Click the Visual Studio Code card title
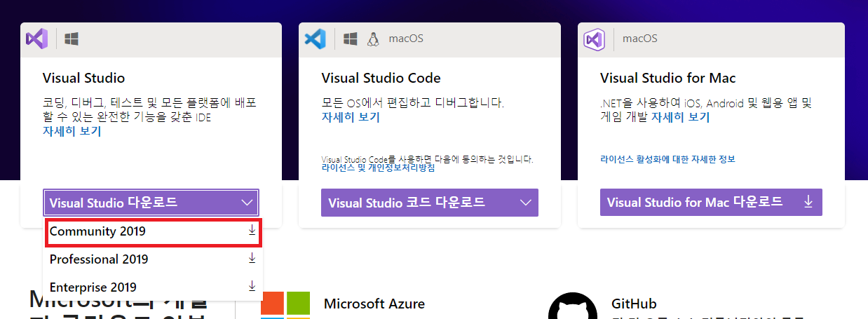This screenshot has width=868, height=319. pyautogui.click(x=381, y=78)
